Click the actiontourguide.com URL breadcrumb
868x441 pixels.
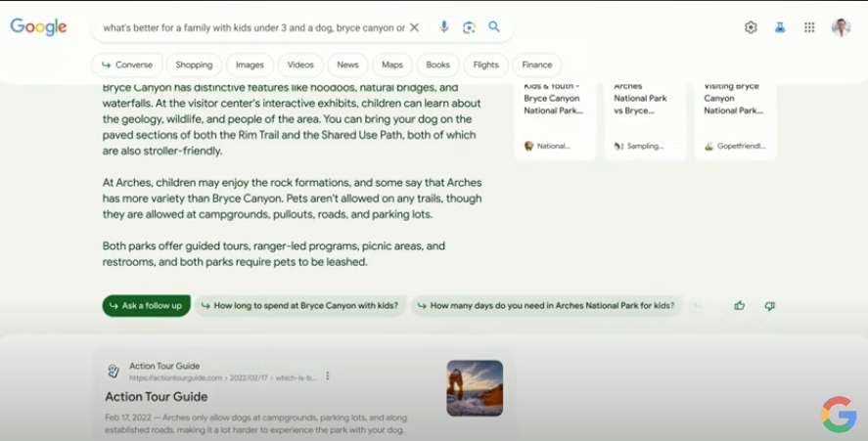tap(222, 377)
